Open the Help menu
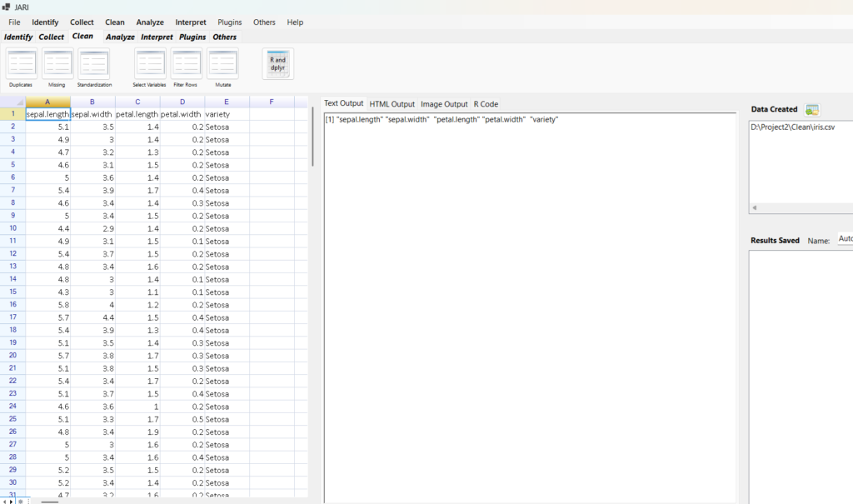The width and height of the screenshot is (853, 504). 295,22
